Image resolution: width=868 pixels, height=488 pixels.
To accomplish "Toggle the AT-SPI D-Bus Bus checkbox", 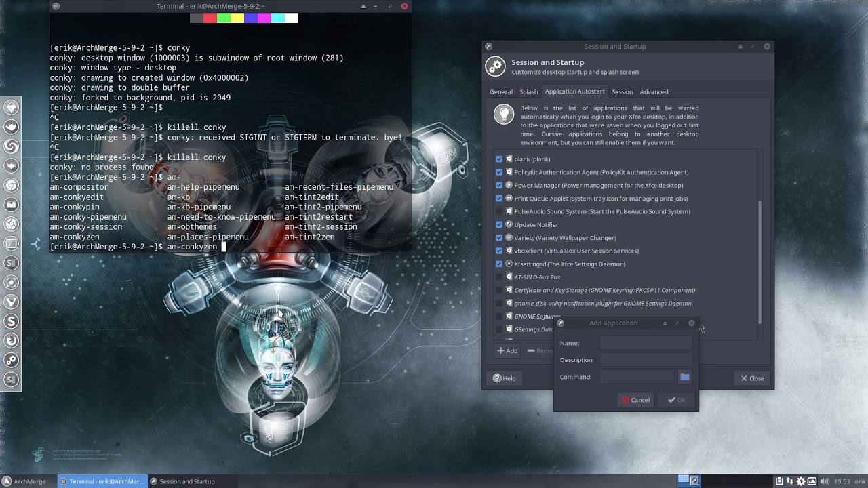I will click(499, 277).
